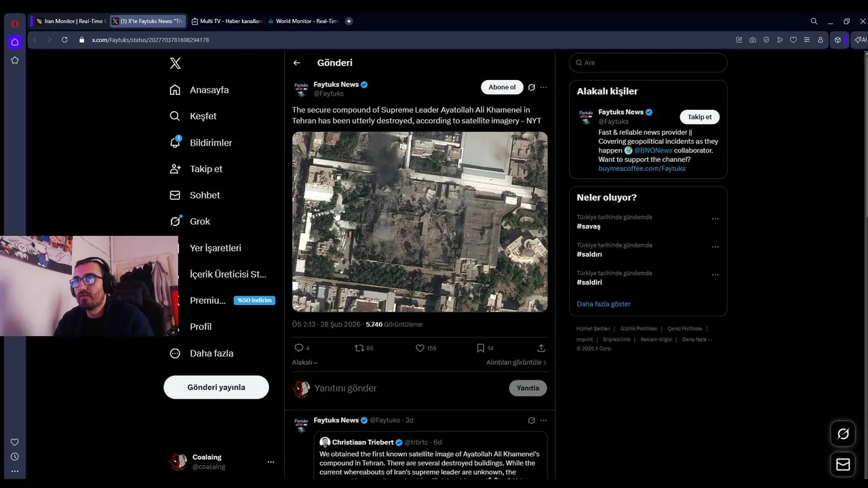Click Opera snapshot camera icon
Screen dimensions: 868x488
pos(753,40)
